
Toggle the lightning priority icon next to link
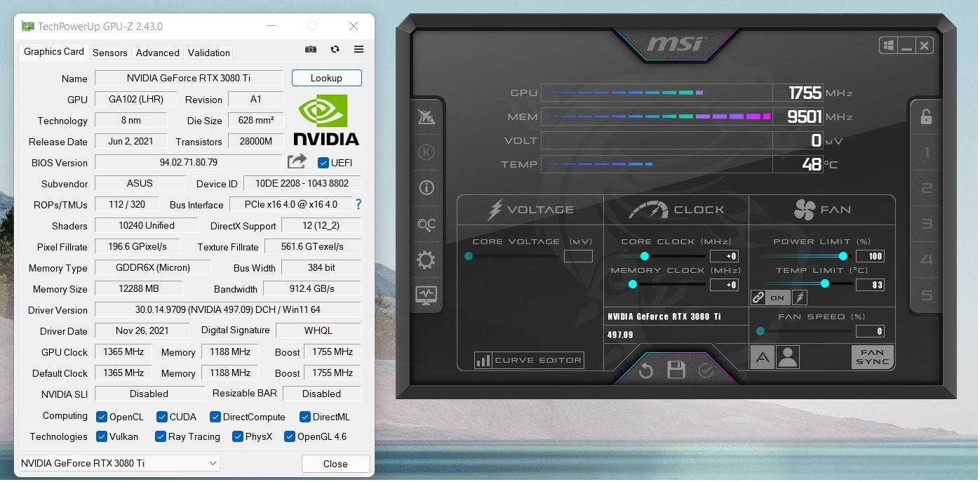pos(800,297)
